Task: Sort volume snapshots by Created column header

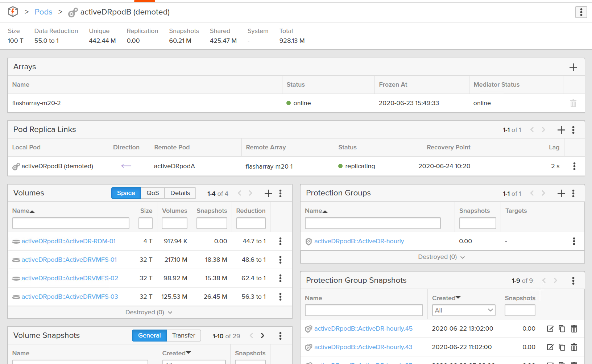Action: [x=177, y=353]
